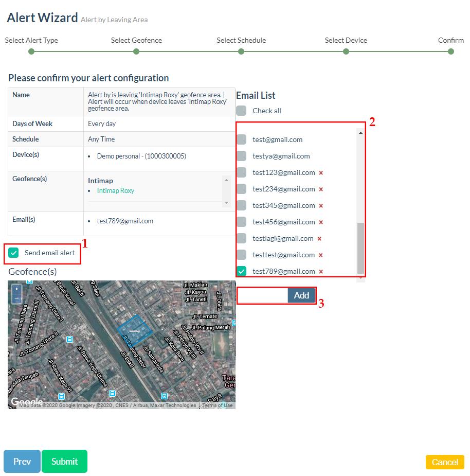Zoom out on the geofence map

16,298
